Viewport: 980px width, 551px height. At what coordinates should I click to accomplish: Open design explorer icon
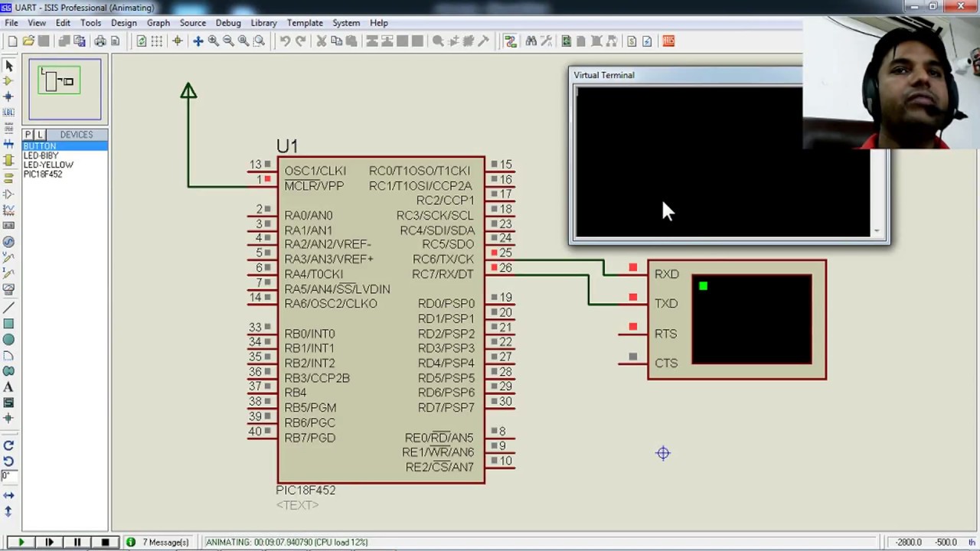point(566,41)
